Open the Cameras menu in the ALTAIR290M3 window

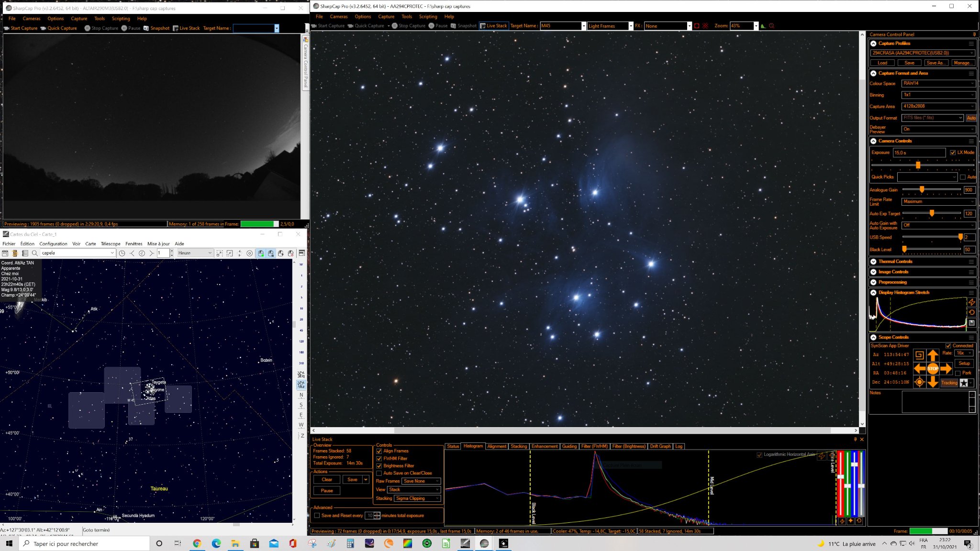[32, 19]
